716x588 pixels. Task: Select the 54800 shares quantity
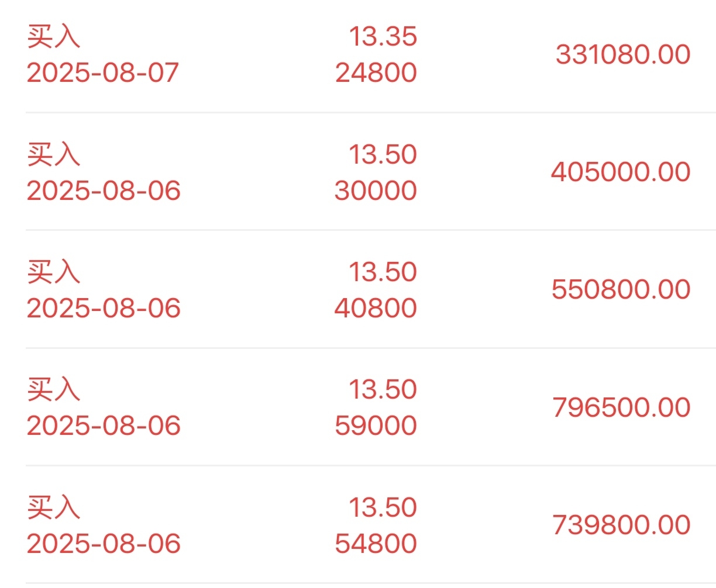point(376,544)
